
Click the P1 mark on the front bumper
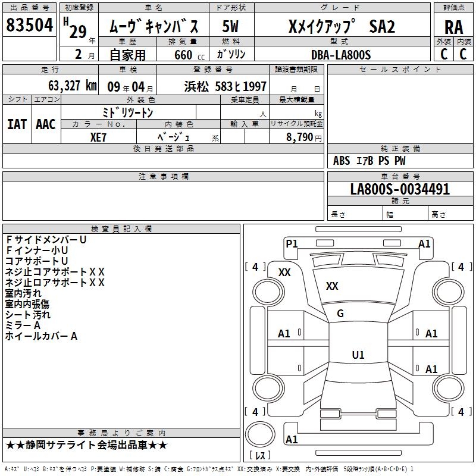pos(292,243)
